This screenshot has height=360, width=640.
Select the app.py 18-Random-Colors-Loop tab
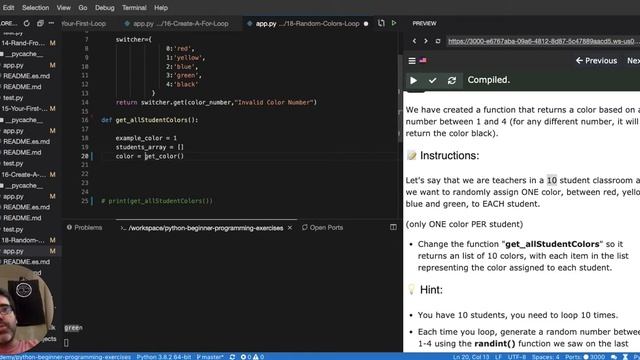(x=307, y=24)
